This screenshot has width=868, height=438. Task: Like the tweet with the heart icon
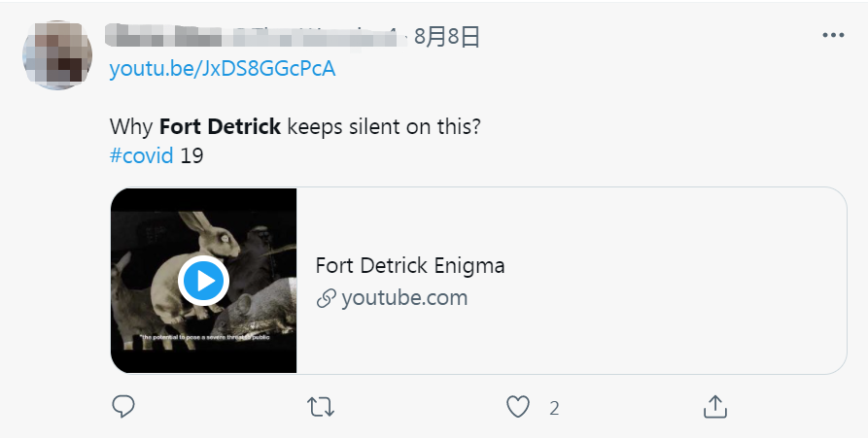(520, 406)
